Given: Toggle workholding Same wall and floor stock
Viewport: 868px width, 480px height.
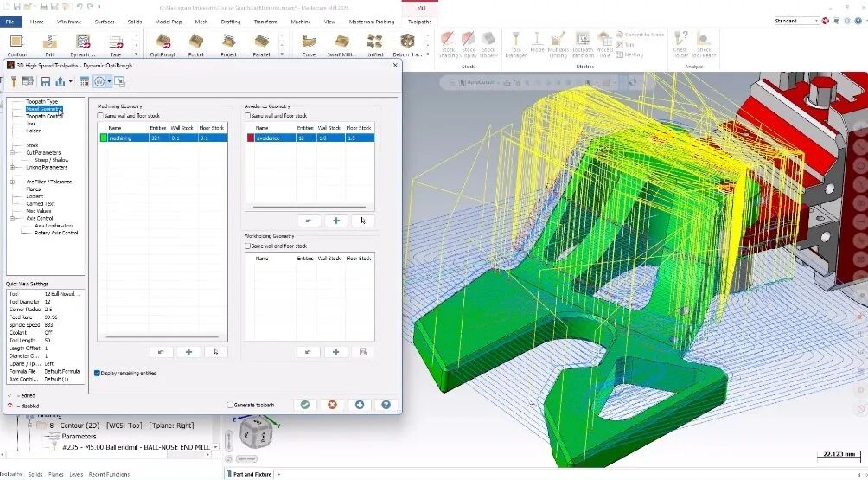Looking at the screenshot, I should click(247, 246).
